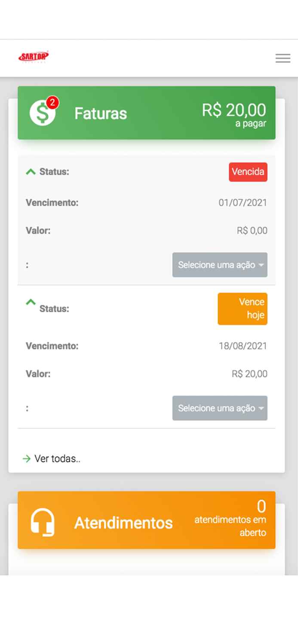Click the Sartop logo in the header
This screenshot has width=298, height=644.
[34, 56]
